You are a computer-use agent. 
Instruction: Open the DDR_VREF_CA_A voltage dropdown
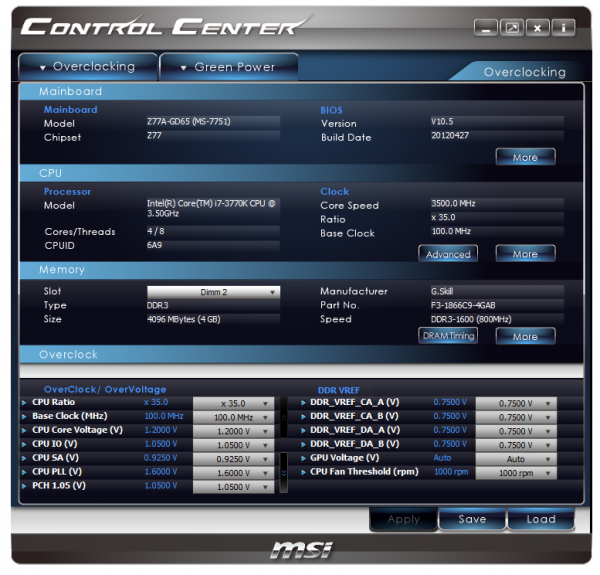[516, 404]
